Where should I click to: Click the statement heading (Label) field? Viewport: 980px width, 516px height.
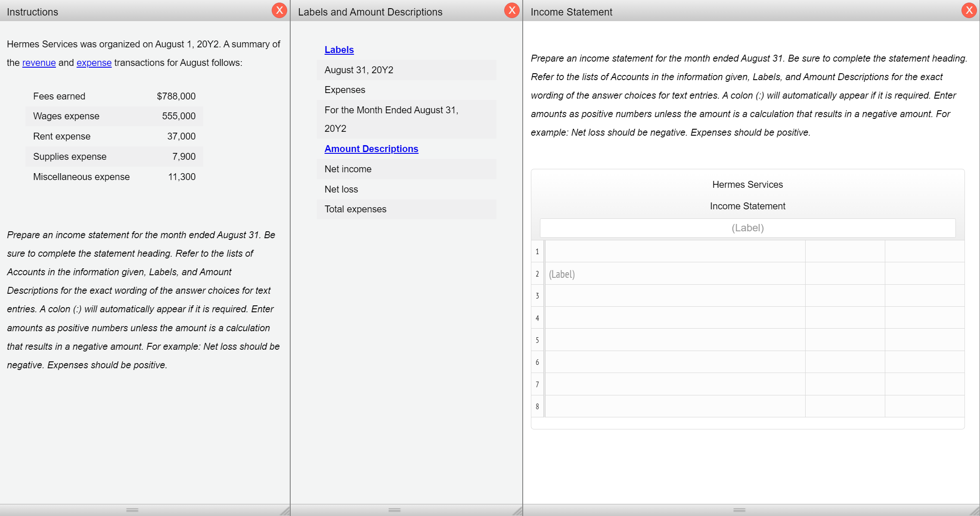point(747,228)
